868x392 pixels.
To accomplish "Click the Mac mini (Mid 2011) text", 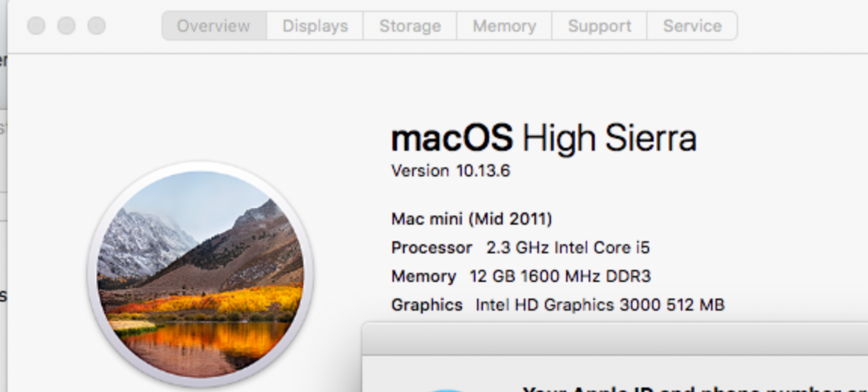I will click(472, 219).
